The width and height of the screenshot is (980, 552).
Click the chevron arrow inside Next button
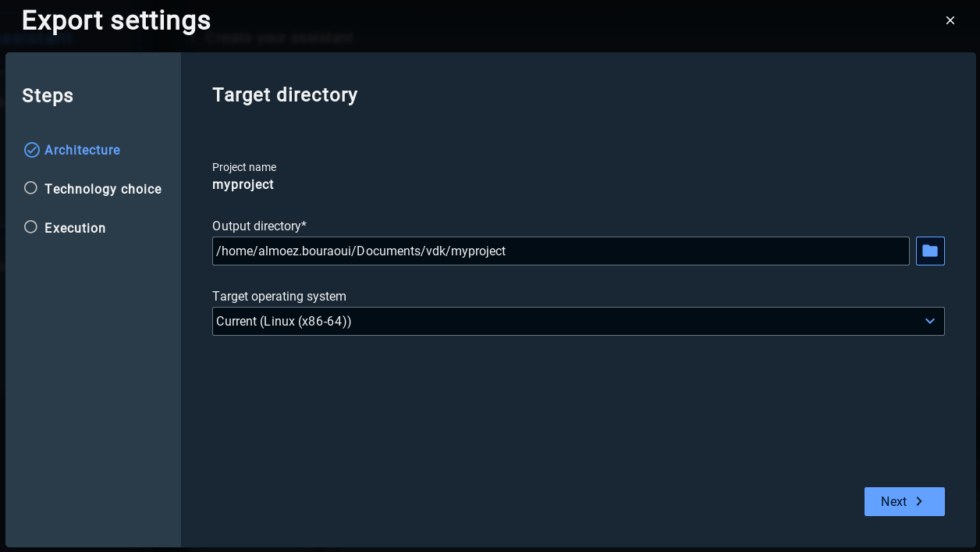coord(919,501)
